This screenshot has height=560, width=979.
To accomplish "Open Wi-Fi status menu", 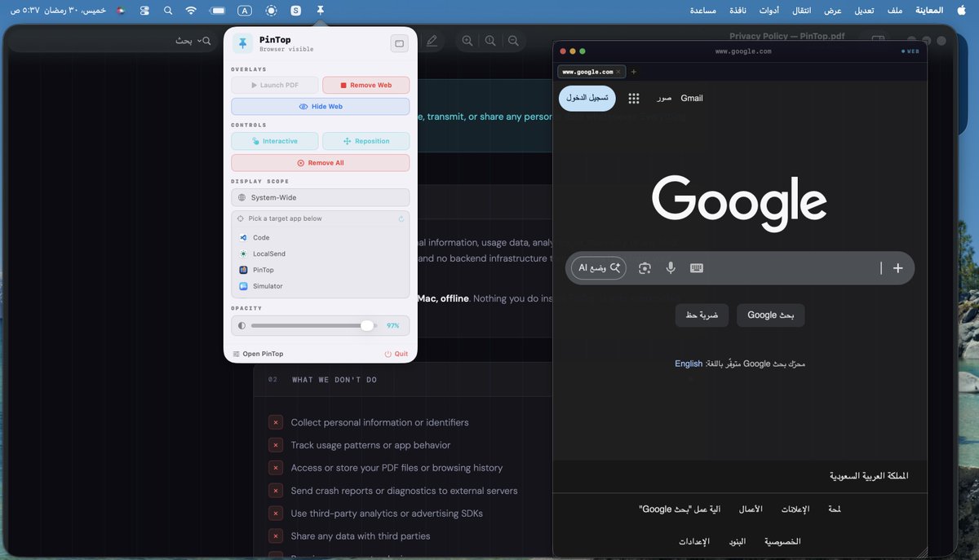I will pos(191,11).
